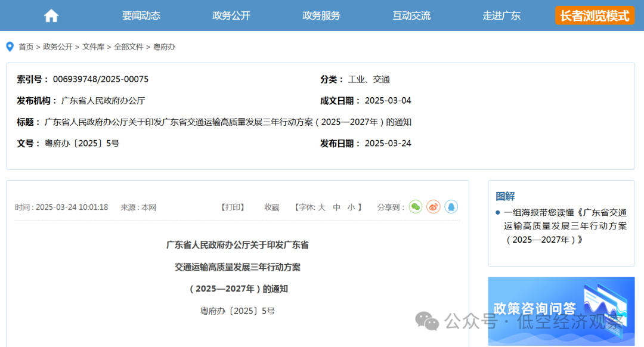Viewport: 644px width, 347px height.
Task: Expand the 政务公开 navigation section
Action: [231, 15]
